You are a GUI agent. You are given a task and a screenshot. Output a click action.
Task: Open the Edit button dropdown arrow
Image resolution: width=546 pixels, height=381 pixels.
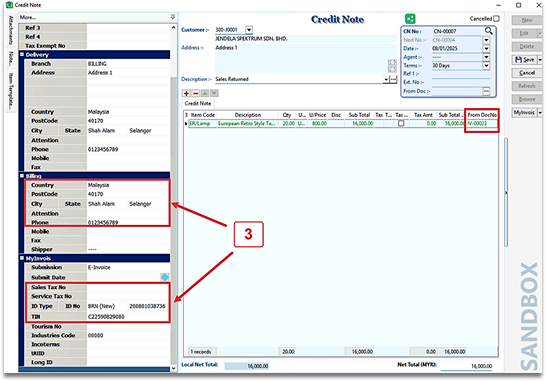coord(540,33)
